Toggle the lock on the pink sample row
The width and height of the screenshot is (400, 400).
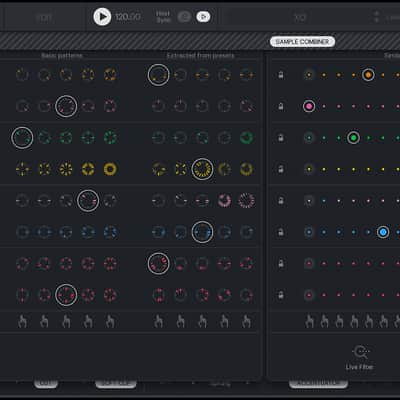click(281, 106)
